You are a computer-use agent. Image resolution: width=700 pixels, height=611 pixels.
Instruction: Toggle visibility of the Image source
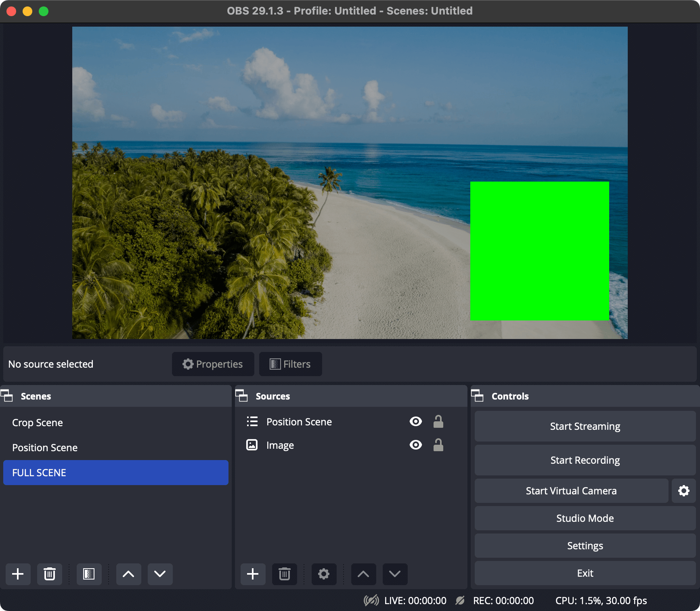click(x=415, y=445)
